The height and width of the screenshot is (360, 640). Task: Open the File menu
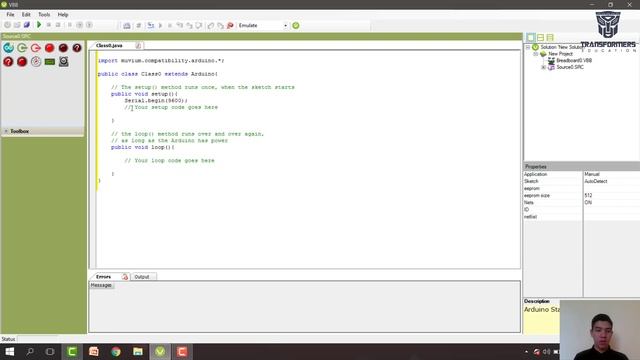(10, 14)
